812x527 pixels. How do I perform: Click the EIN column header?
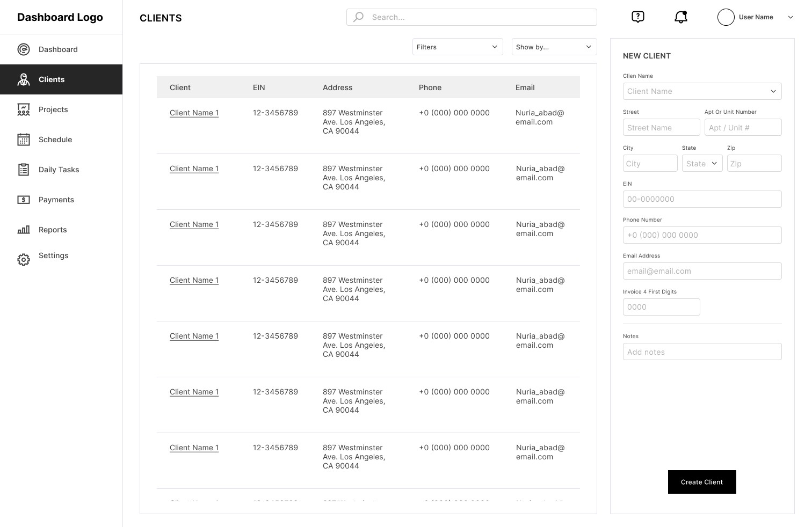coord(259,87)
